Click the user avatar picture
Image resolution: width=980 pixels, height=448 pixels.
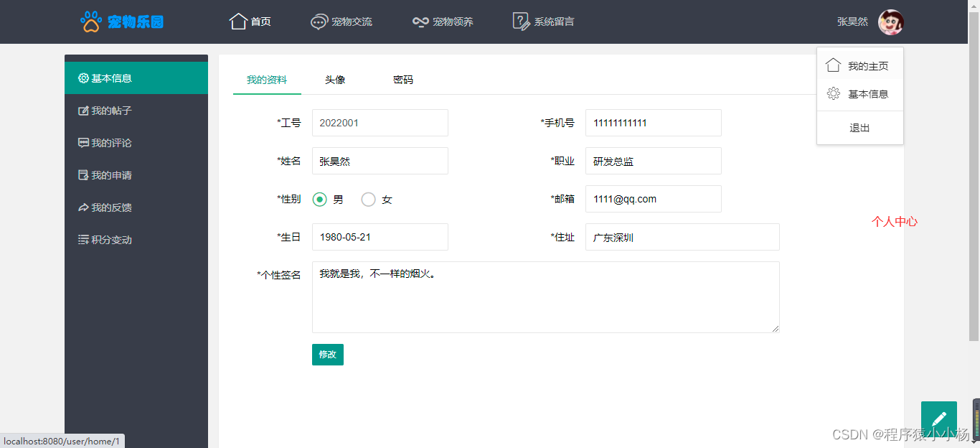(x=891, y=22)
